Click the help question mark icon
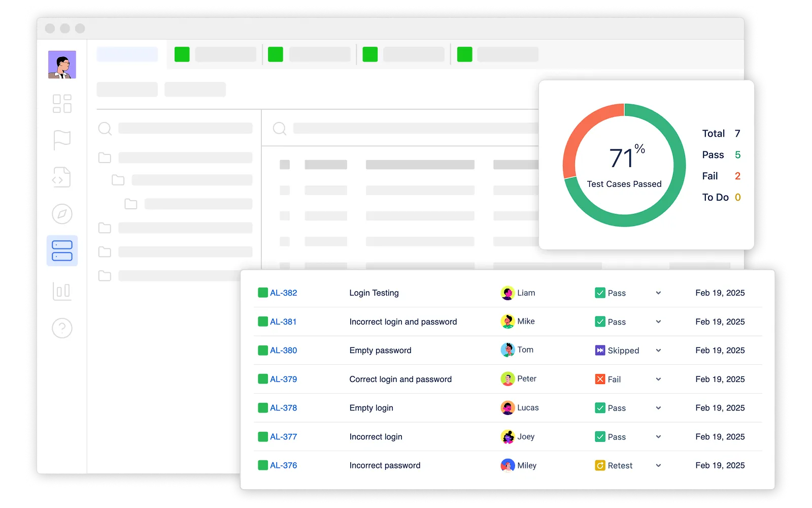Screen dimensions: 812x508 coord(62,328)
